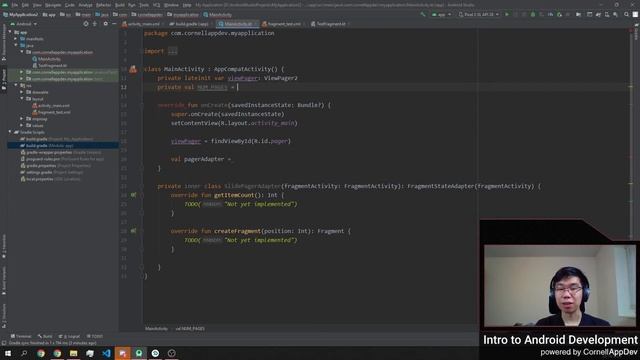The width and height of the screenshot is (640, 360).
Task: Click the locate file target icon in Project panel
Action: (86, 24)
